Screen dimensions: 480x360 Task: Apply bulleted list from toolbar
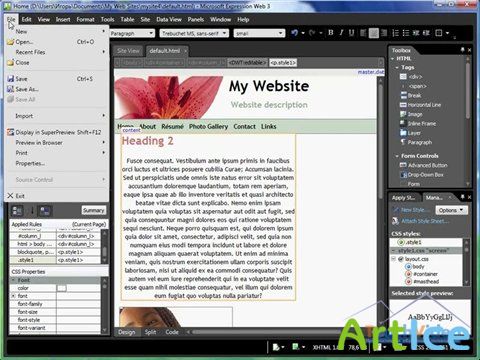click(x=406, y=33)
